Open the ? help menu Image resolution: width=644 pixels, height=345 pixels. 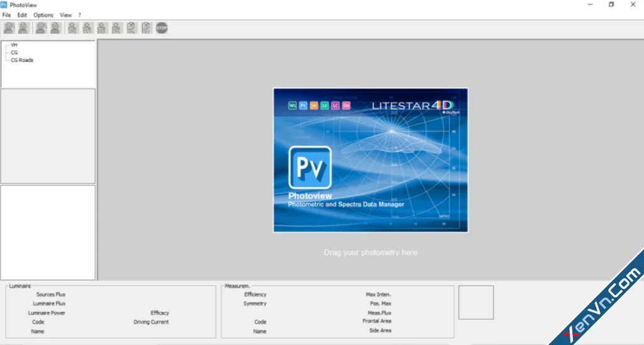click(80, 15)
